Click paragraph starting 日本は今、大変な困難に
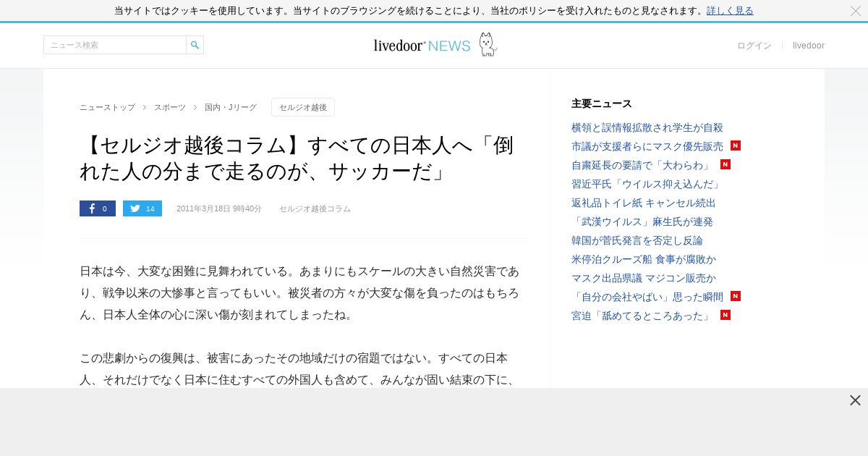 (299, 293)
